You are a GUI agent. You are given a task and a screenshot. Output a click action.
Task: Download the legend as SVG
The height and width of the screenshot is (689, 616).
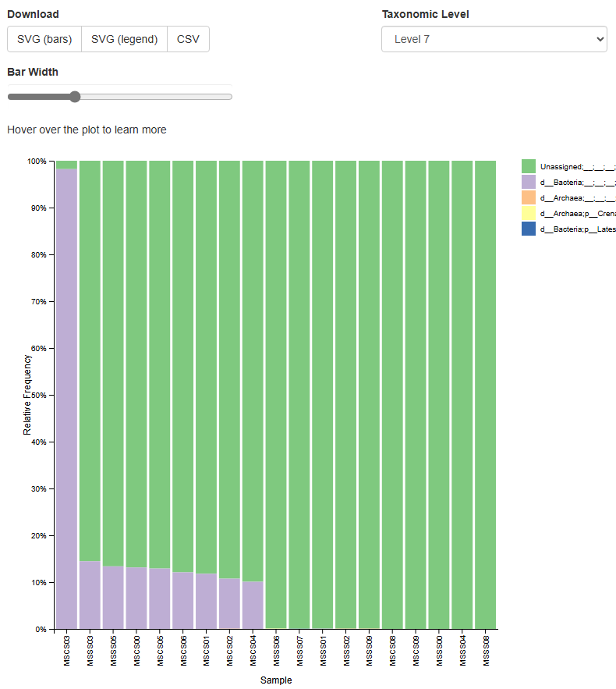tap(124, 39)
